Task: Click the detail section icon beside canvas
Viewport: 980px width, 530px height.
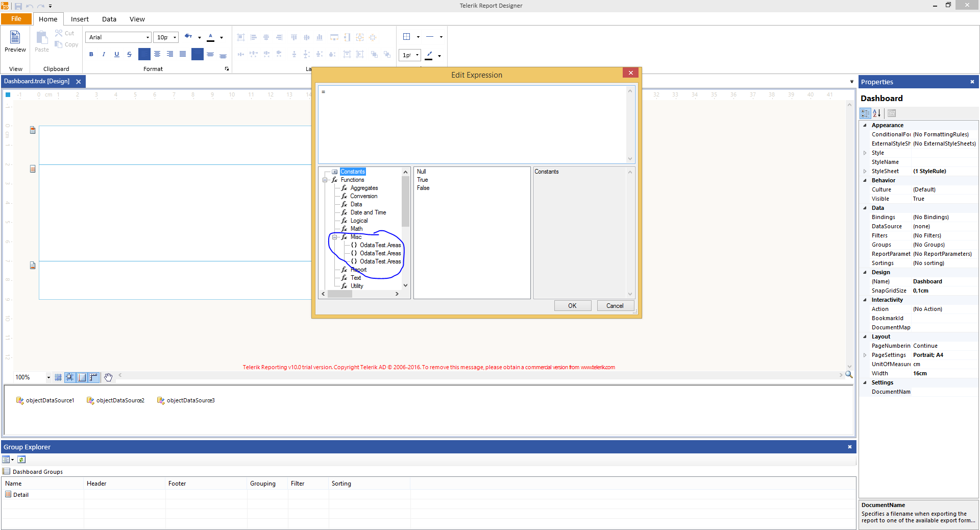Action: pos(33,169)
